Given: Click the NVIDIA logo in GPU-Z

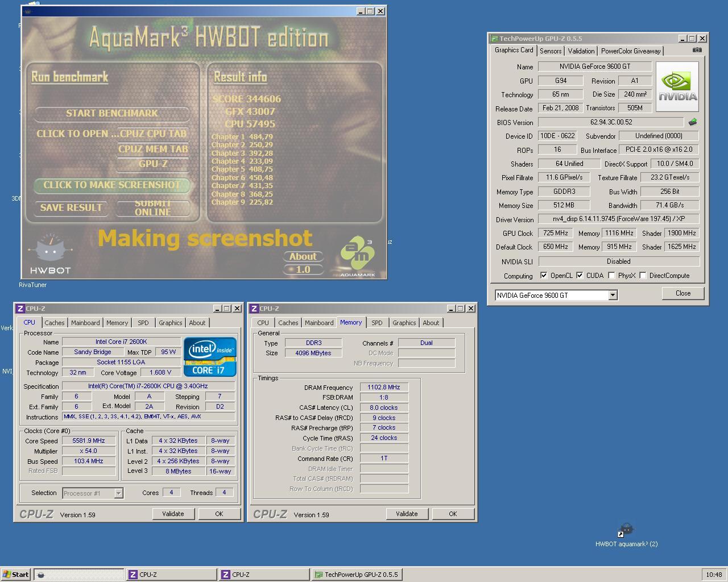Looking at the screenshot, I should 677,86.
